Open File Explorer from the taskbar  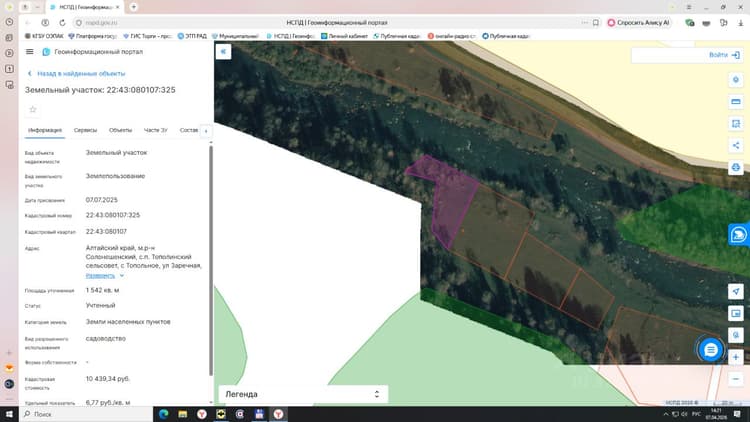point(183,414)
